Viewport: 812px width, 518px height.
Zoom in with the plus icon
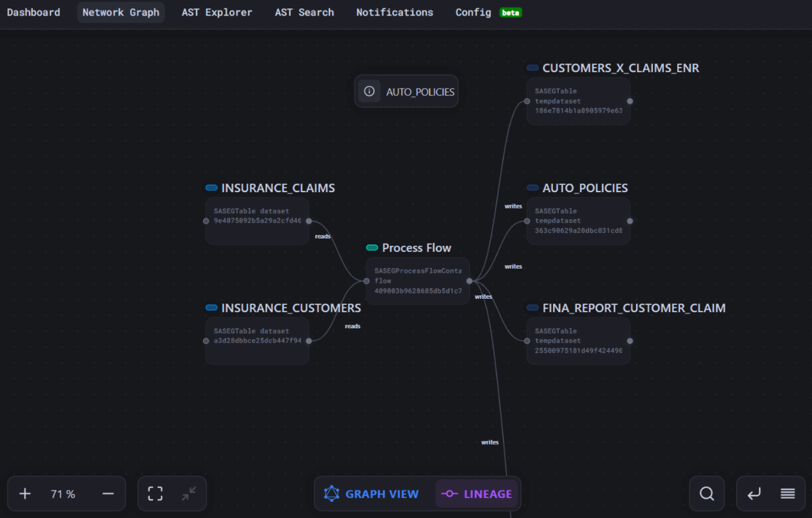25,494
